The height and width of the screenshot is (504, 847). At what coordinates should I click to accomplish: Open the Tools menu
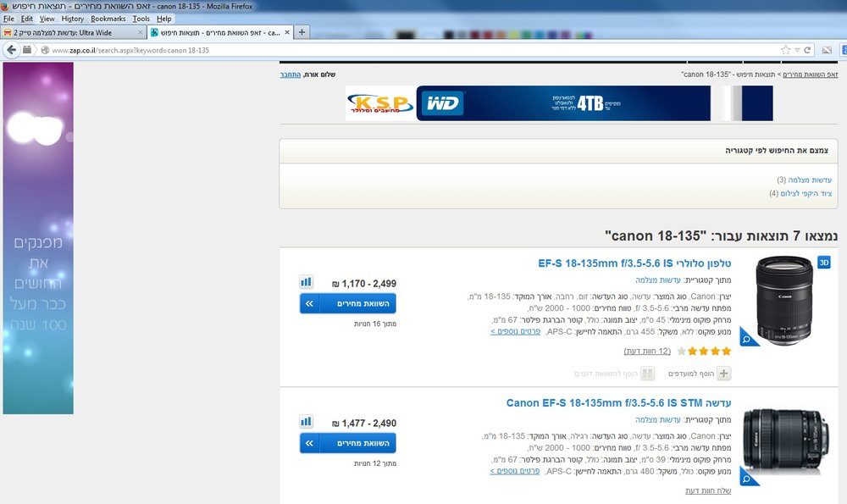(141, 19)
